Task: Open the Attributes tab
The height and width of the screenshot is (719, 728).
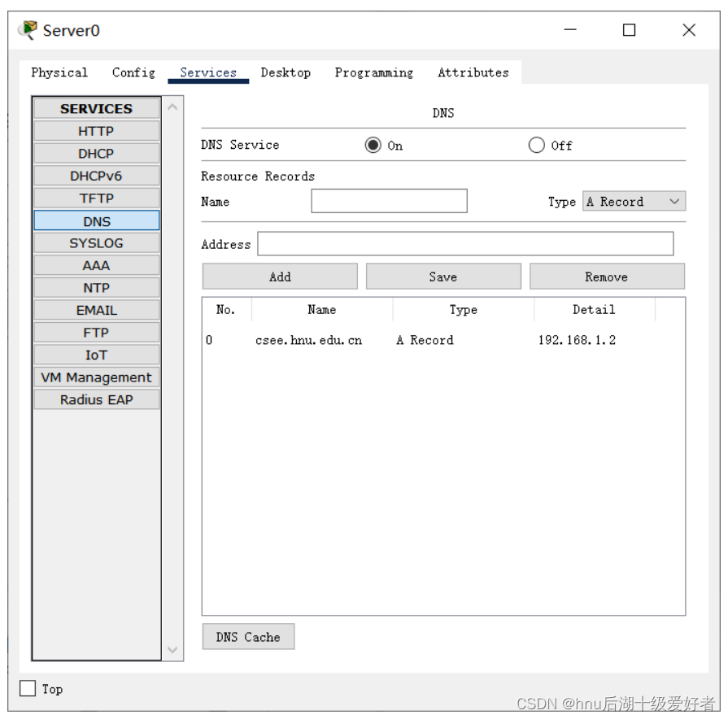Action: [473, 72]
